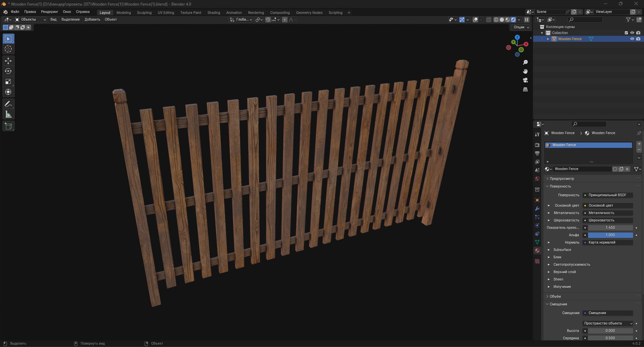The height and width of the screenshot is (347, 644).
Task: Toggle camera view with camera icon
Action: [x=525, y=80]
